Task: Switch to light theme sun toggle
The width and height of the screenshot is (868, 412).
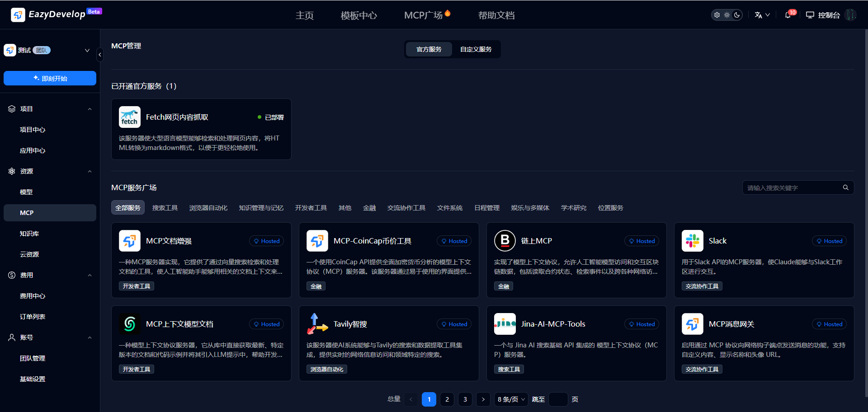Action: click(727, 15)
